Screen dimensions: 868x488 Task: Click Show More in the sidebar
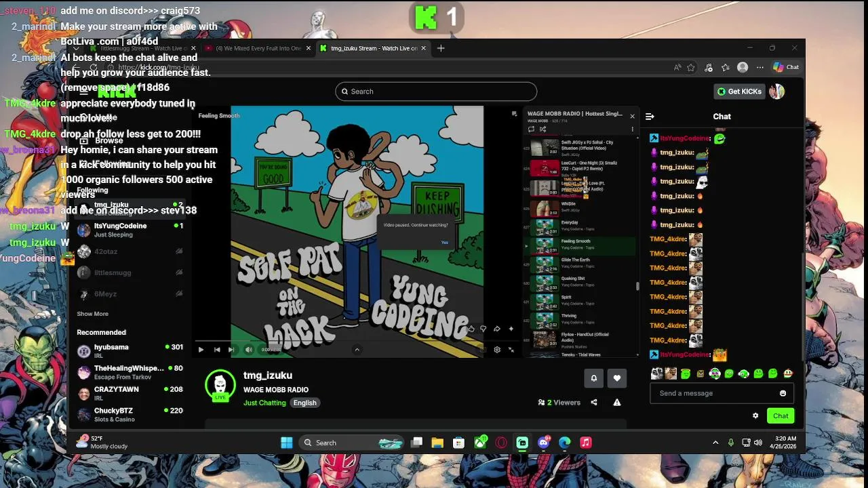pyautogui.click(x=92, y=314)
